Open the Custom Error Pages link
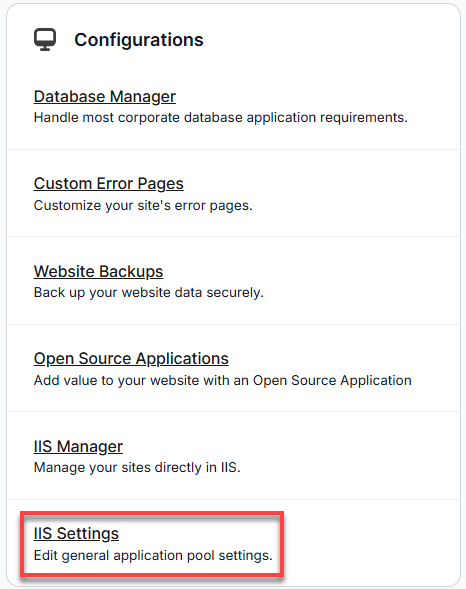 [109, 184]
